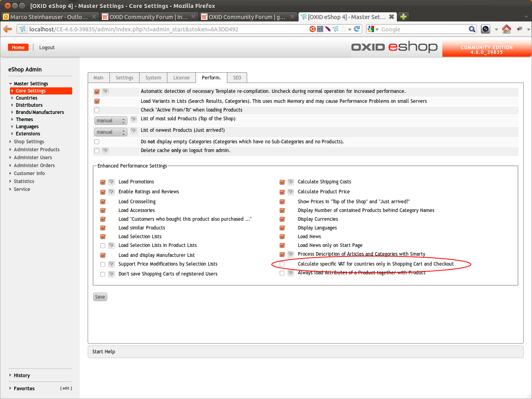Open the most sold Products list dropdown
This screenshot has height=399, width=532.
[111, 121]
